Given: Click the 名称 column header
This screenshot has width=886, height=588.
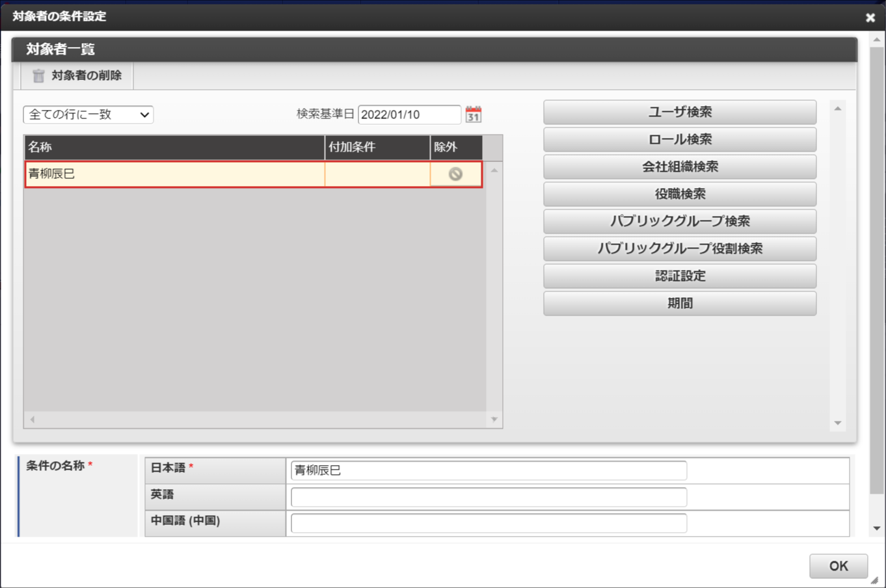Looking at the screenshot, I should [174, 147].
